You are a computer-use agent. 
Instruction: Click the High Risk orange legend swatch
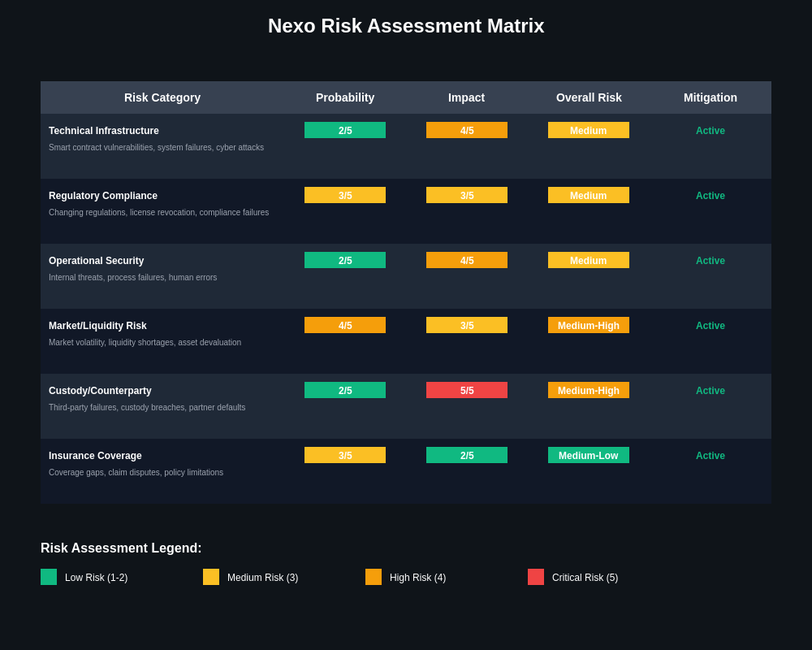(x=374, y=577)
